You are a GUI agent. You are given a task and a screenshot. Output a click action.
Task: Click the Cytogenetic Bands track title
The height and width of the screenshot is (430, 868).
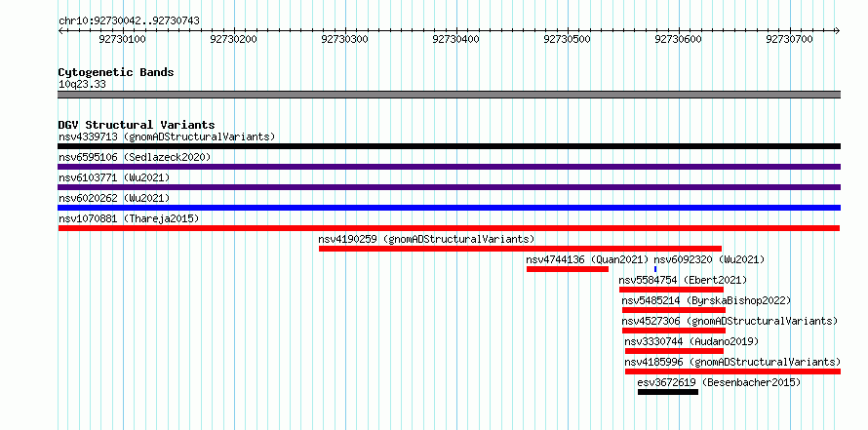[x=116, y=72]
